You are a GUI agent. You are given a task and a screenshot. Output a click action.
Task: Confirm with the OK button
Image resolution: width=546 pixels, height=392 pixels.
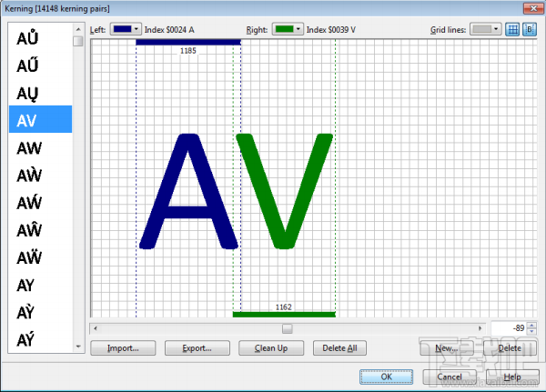tap(386, 377)
